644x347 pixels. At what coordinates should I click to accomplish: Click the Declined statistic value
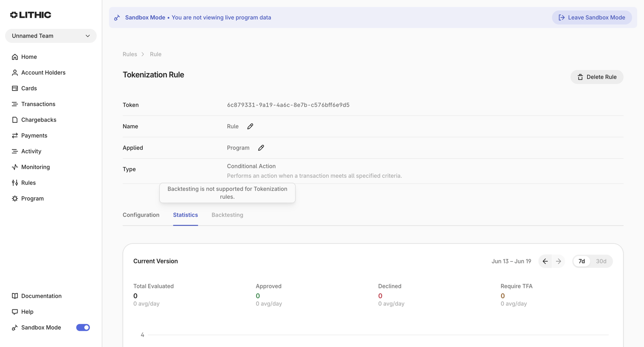click(380, 296)
